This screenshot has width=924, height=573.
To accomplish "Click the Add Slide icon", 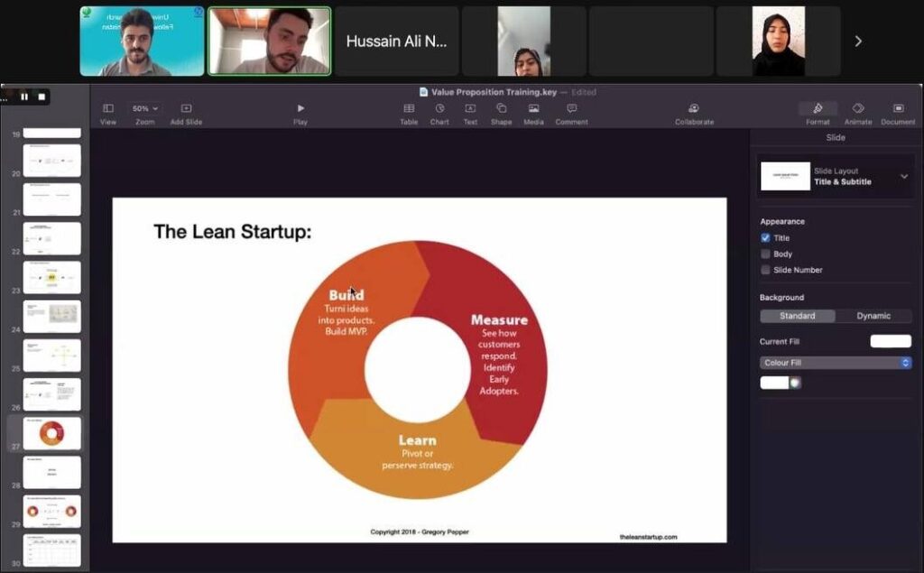I will coord(186,108).
